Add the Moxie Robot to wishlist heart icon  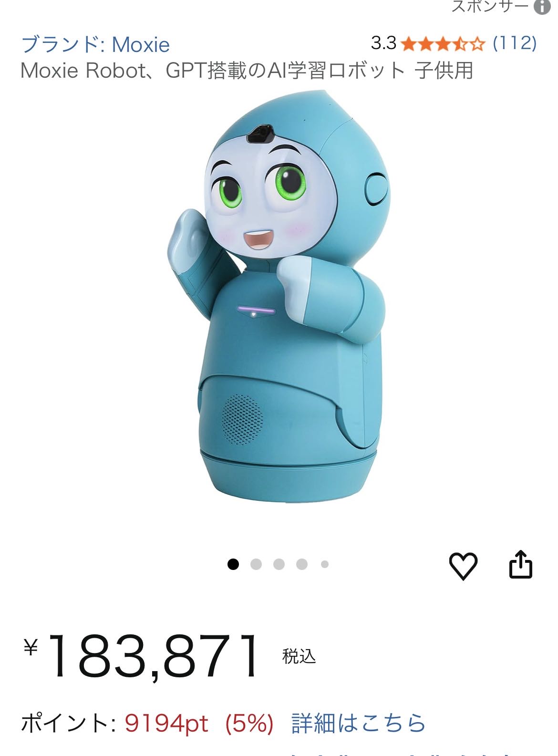pyautogui.click(x=463, y=566)
